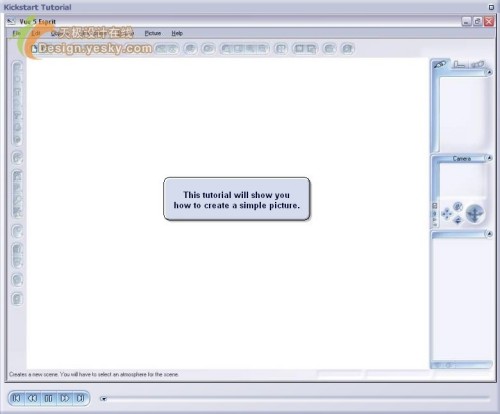Click the restore button on Kickstart Tutorial title
The width and height of the screenshot is (500, 414).
pyautogui.click(x=491, y=7)
